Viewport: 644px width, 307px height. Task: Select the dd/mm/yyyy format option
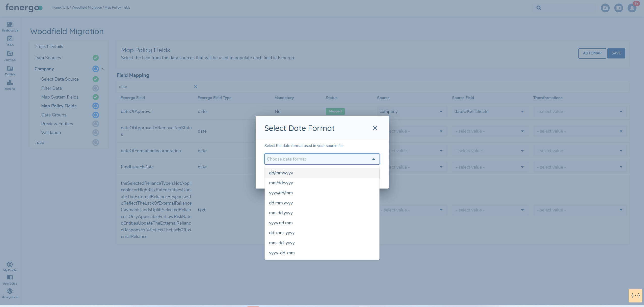coord(281,173)
